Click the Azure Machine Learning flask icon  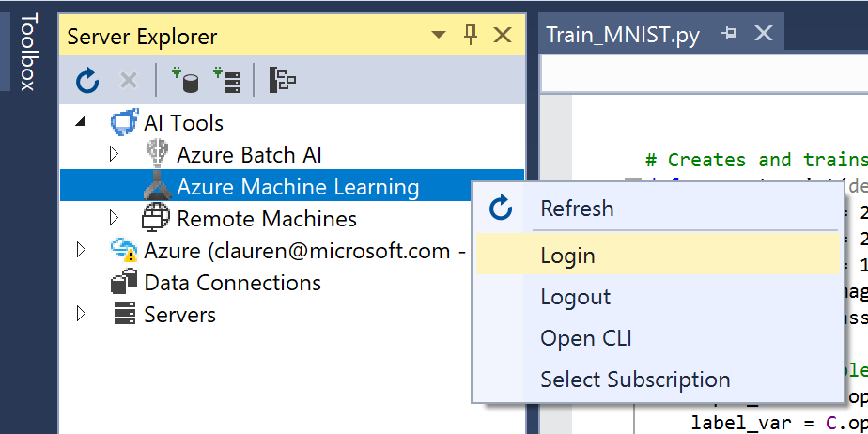157,187
